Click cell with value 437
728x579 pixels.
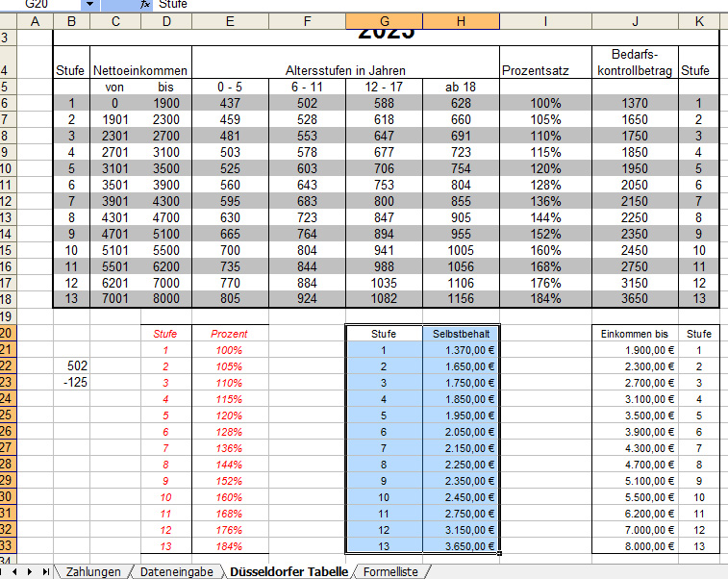pos(230,103)
